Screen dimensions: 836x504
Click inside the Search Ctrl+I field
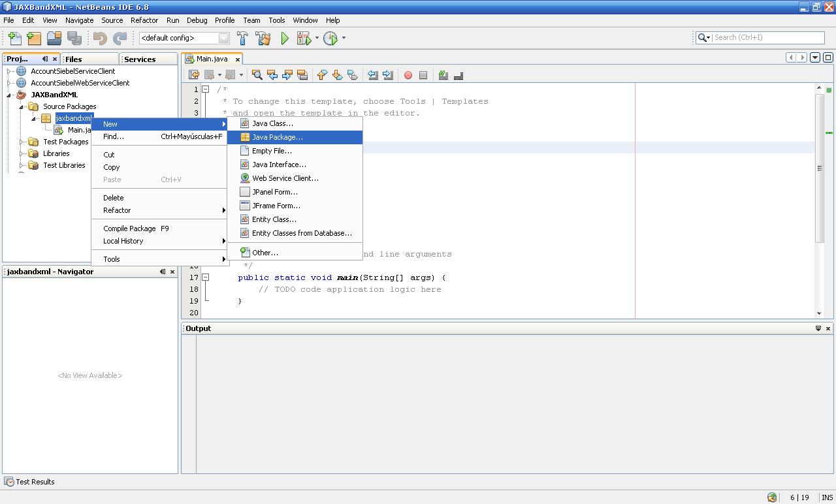coord(764,37)
